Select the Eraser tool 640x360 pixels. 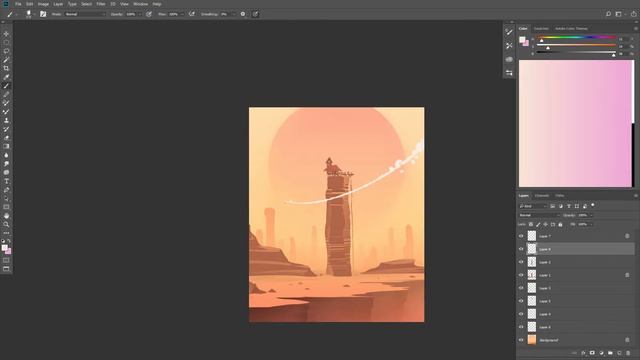coord(6,138)
